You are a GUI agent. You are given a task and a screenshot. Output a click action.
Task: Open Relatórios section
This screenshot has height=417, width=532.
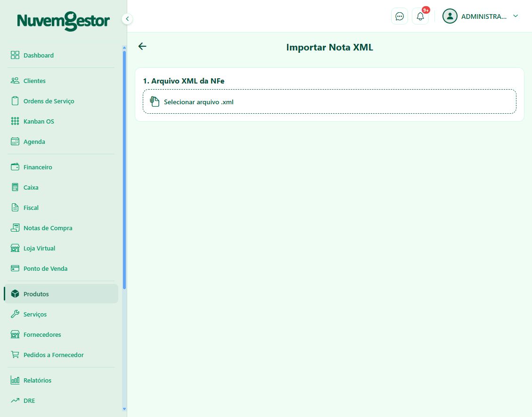click(x=61, y=380)
